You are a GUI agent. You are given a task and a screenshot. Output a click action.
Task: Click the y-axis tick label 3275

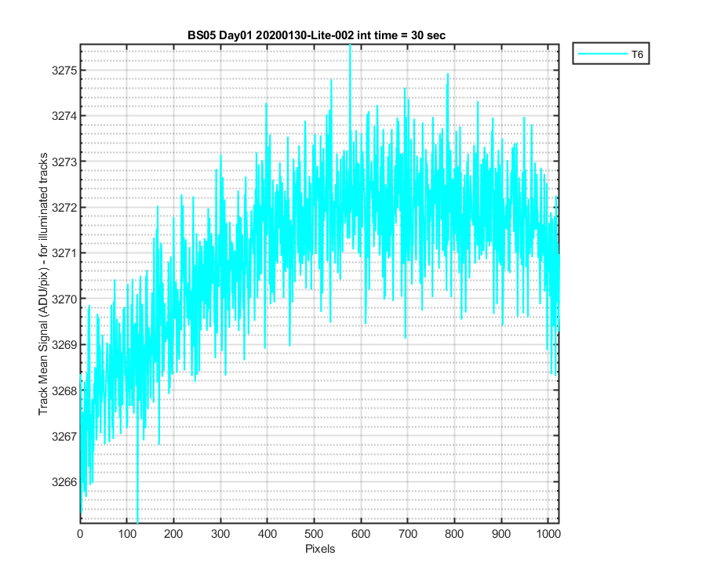[64, 71]
